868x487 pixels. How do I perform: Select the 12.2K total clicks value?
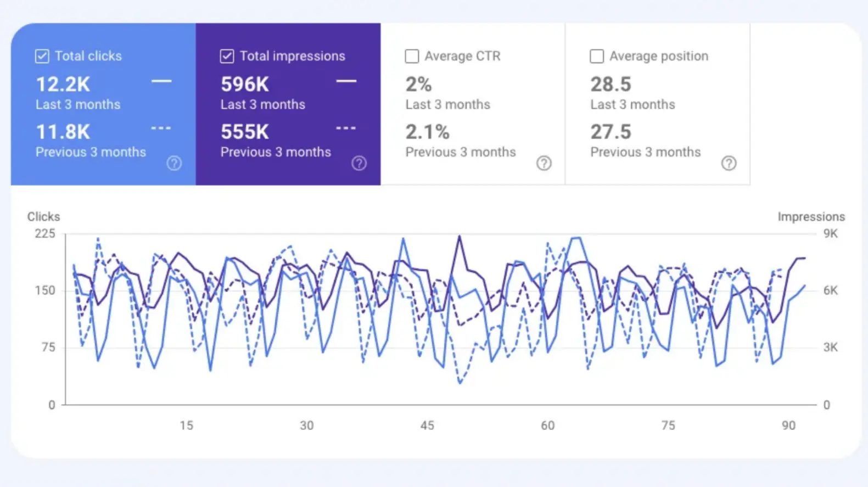point(63,85)
